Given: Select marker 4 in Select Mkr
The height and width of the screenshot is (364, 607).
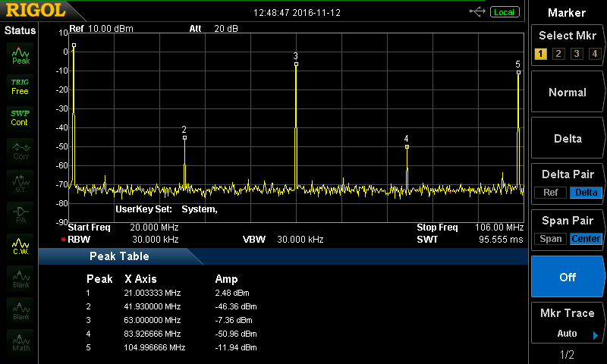Looking at the screenshot, I should coord(595,54).
